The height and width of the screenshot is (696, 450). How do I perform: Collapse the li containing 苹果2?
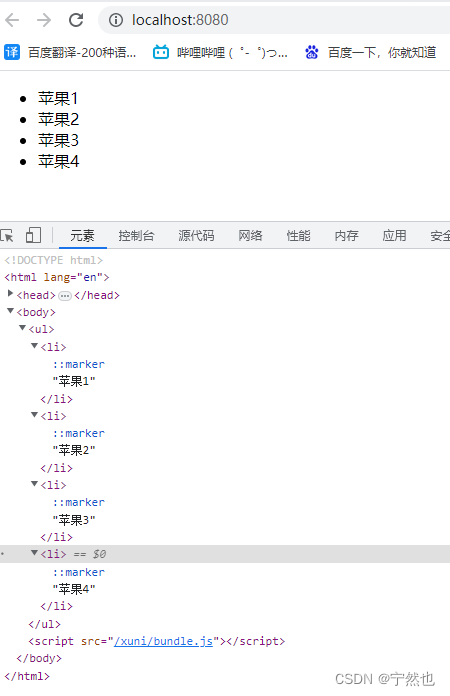tap(34, 415)
